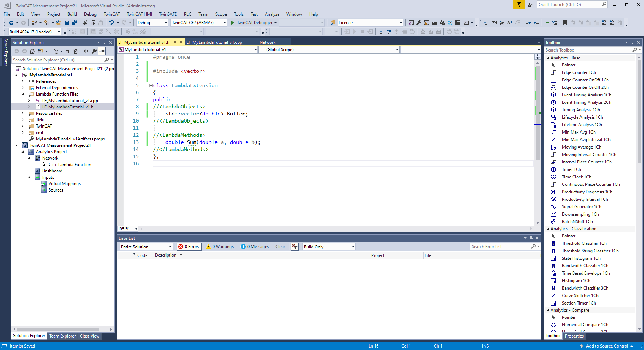
Task: Click the comment selection toolbar icon
Action: coord(547,23)
